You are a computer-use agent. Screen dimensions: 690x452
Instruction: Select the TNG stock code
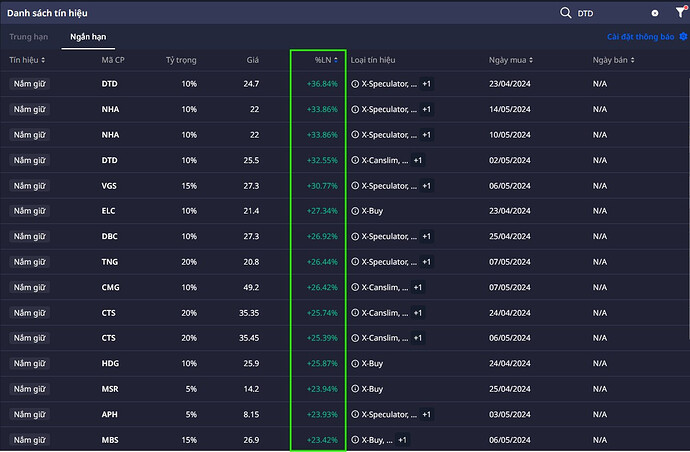[x=110, y=262]
